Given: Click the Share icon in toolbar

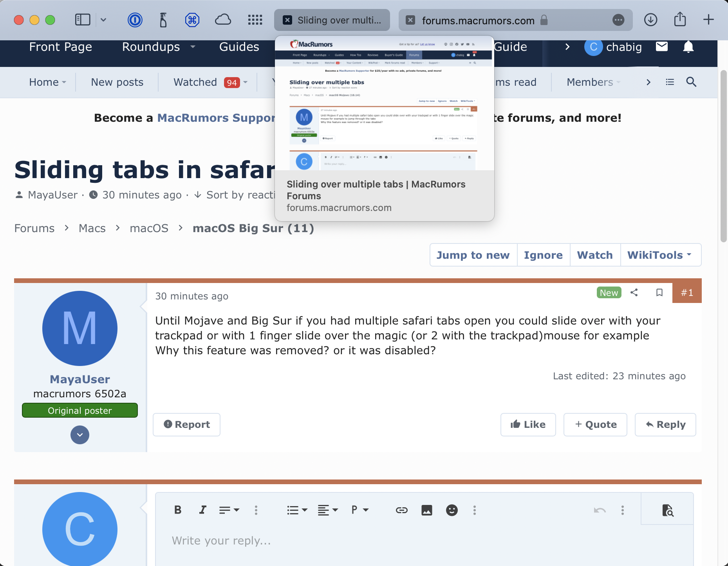Looking at the screenshot, I should tap(680, 19).
